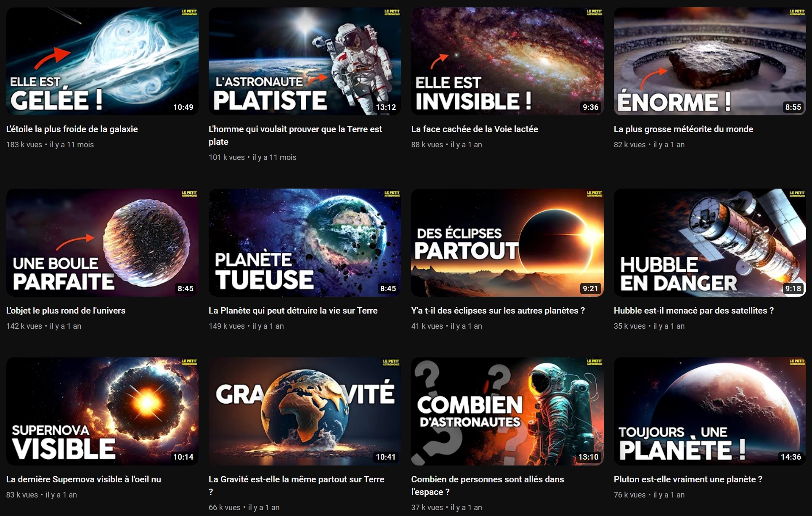Open the 'COMBIEN D'ASTRONAUTES' thumbnail

click(507, 411)
